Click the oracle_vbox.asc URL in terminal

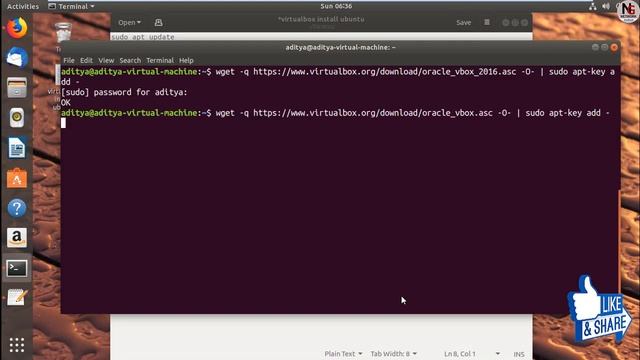(373, 113)
